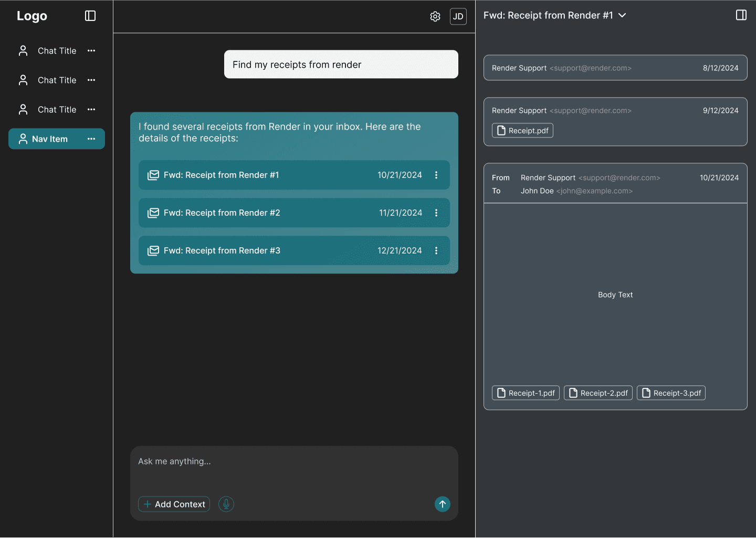This screenshot has height=538, width=756.
Task: Open options for the third Chat Title
Action: pos(91,110)
